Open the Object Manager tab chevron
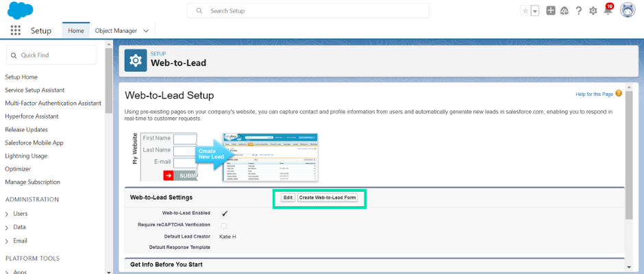The width and height of the screenshot is (644, 274). click(146, 31)
